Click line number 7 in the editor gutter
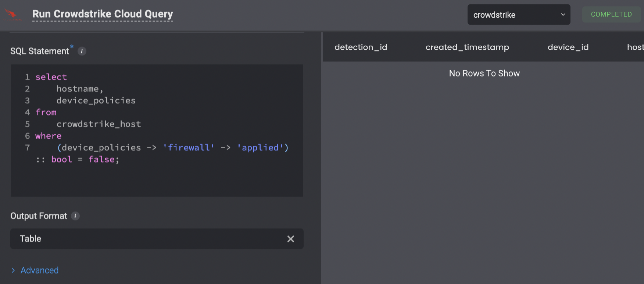The width and height of the screenshot is (644, 284). pos(27,148)
